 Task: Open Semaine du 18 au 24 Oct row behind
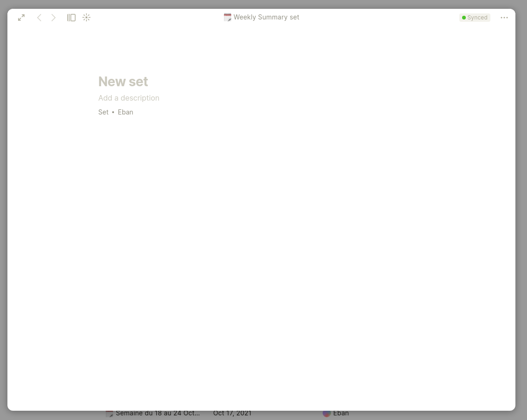pyautogui.click(x=153, y=413)
